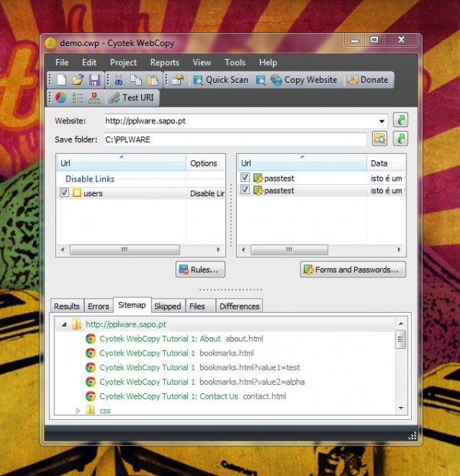Click green arrow beside Save folder
The width and height of the screenshot is (460, 476).
coord(400,139)
